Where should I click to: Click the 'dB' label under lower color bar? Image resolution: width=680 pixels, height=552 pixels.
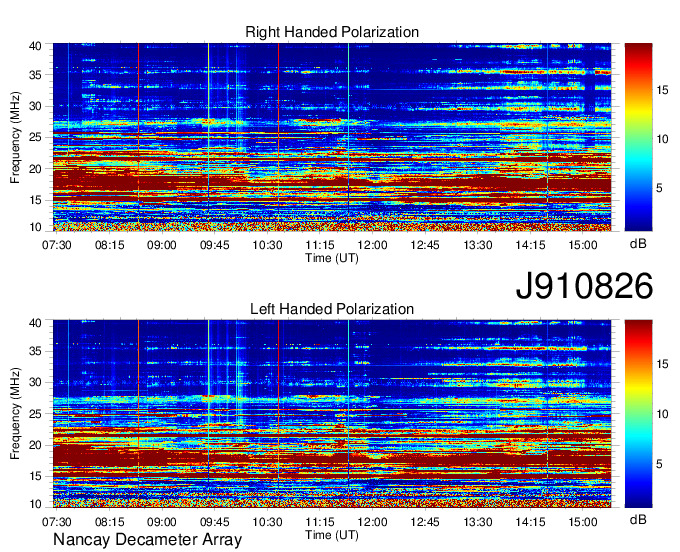(638, 519)
